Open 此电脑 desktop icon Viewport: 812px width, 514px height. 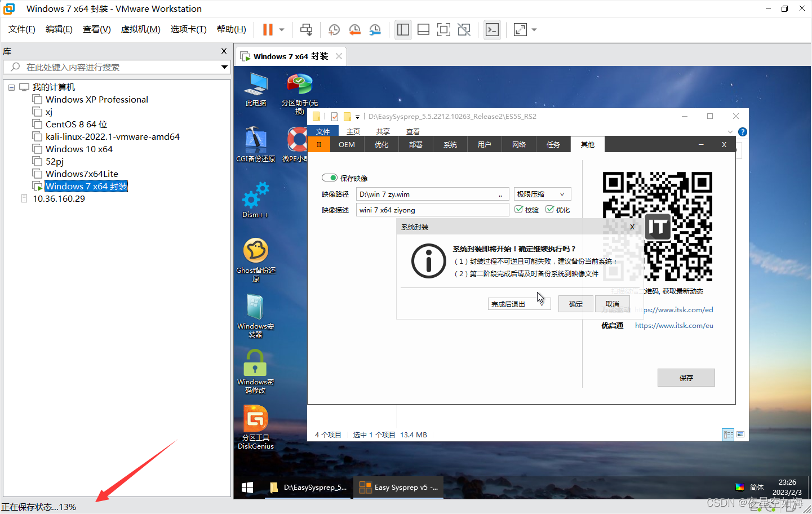(256, 90)
